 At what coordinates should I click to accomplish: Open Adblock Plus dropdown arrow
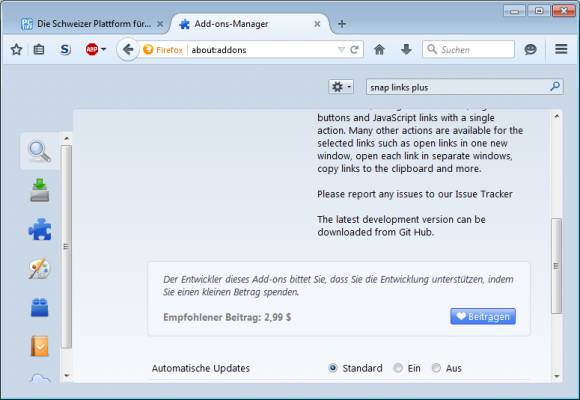tap(103, 49)
